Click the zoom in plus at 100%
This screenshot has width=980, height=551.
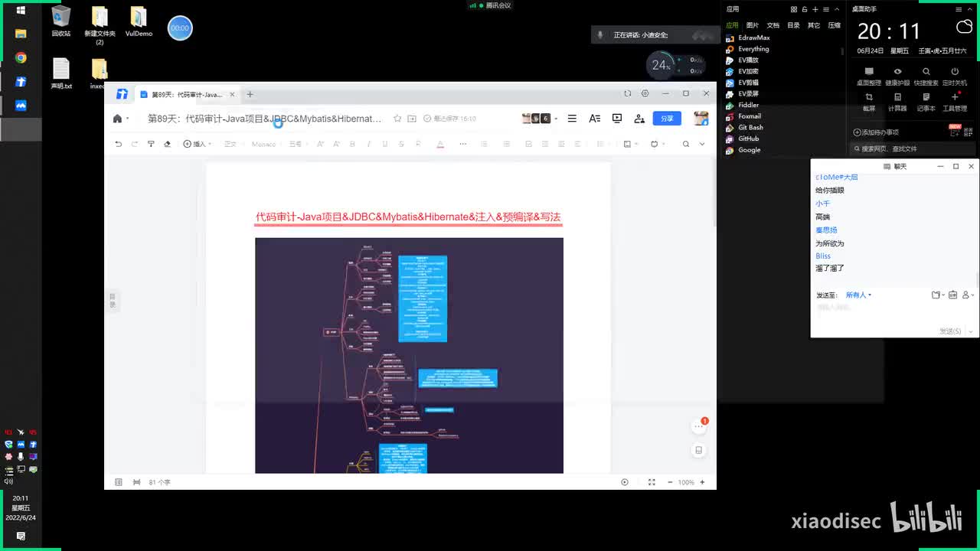[702, 482]
